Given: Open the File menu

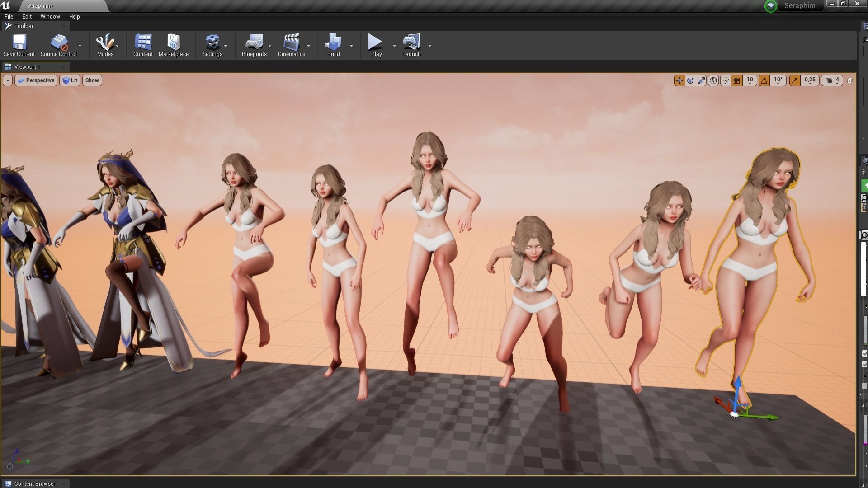Looking at the screenshot, I should pos(9,16).
